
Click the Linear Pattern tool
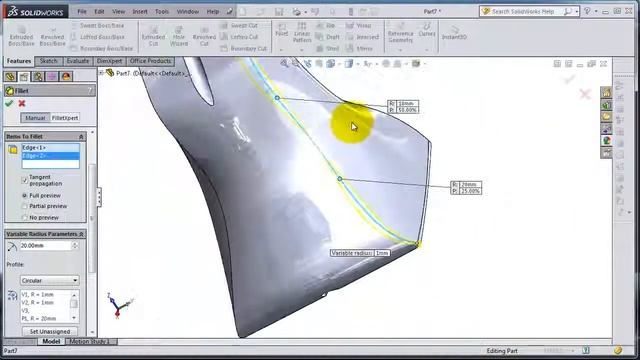(302, 33)
